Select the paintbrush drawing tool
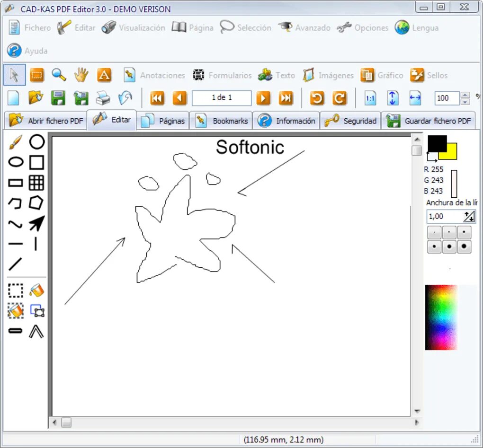The image size is (483, 448). [16, 142]
